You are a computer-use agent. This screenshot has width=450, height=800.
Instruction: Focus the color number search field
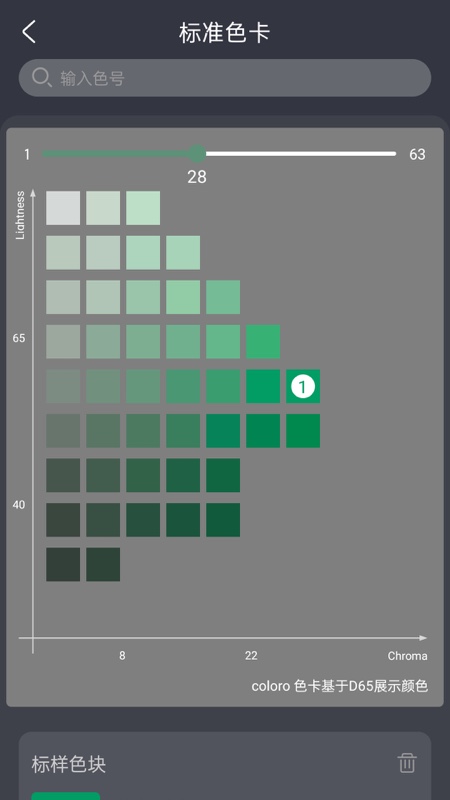point(225,78)
